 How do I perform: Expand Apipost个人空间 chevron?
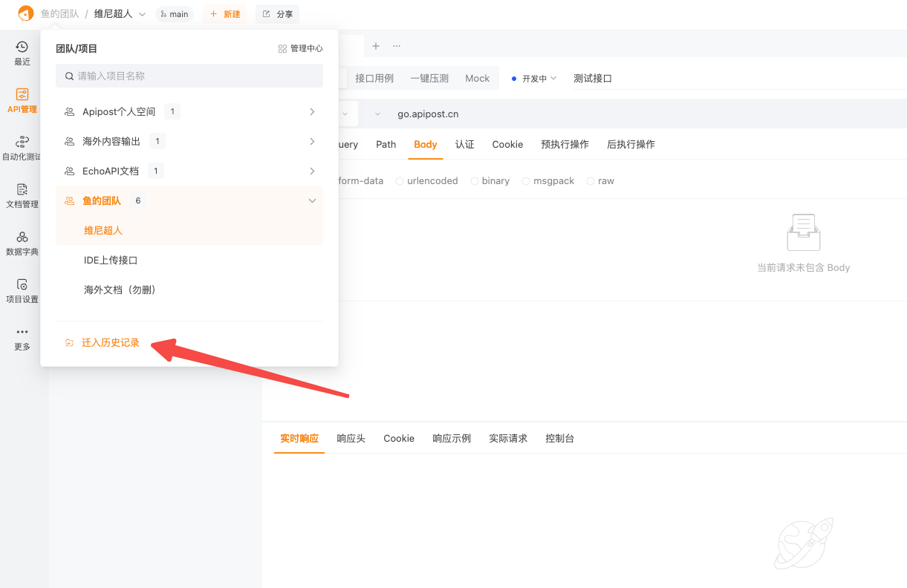tap(312, 112)
